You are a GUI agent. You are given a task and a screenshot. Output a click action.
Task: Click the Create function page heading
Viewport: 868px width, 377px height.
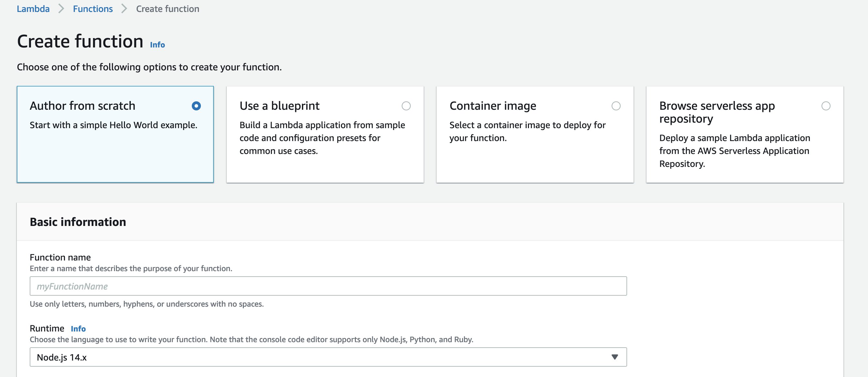80,41
